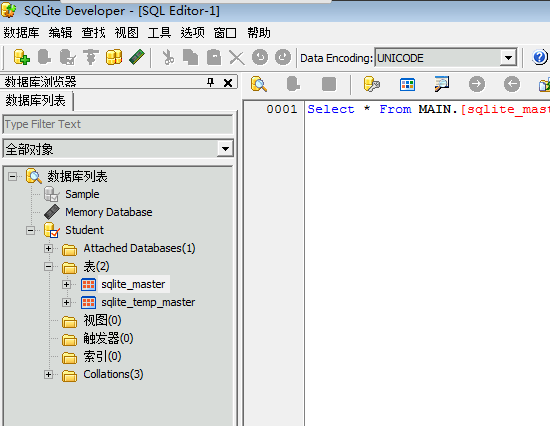Viewport: 550px width, 426px height.
Task: Click the grey back arrow icon
Action: point(512,84)
